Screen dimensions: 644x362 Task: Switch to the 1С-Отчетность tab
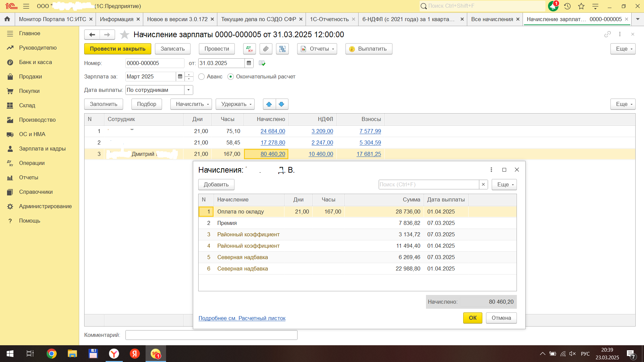[x=329, y=19]
